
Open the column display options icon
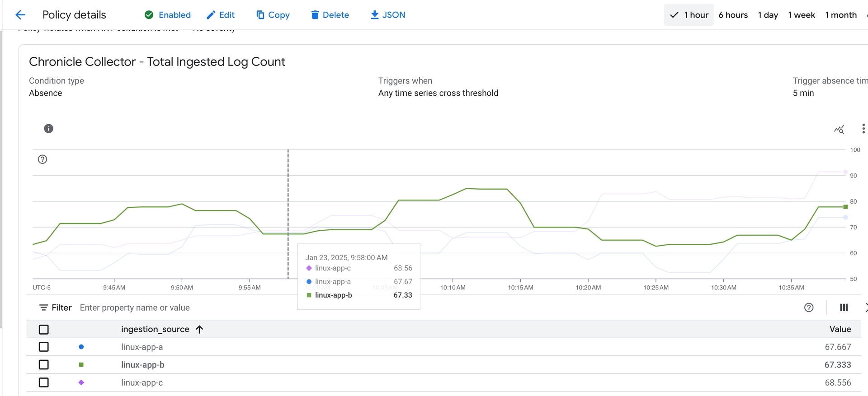(844, 307)
